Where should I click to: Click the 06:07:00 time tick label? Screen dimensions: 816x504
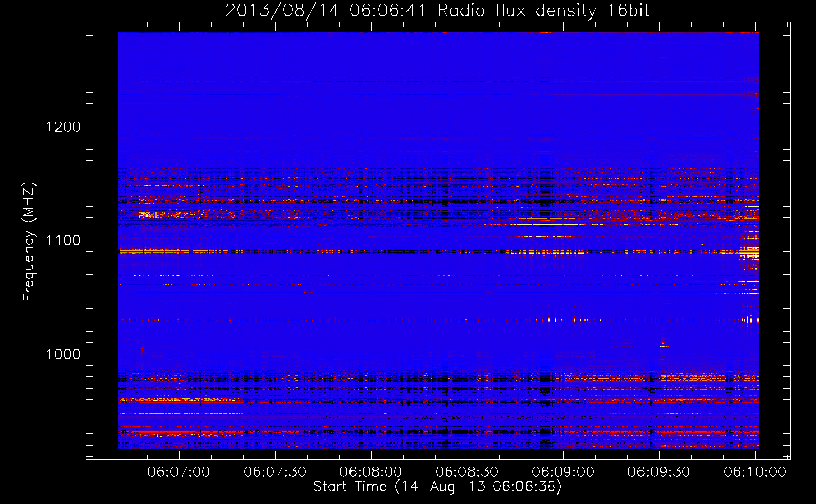pos(179,472)
